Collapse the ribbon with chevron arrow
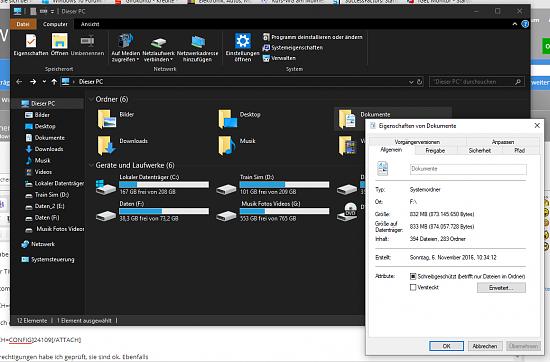Viewport: 550px width, 362px height. click(x=515, y=24)
